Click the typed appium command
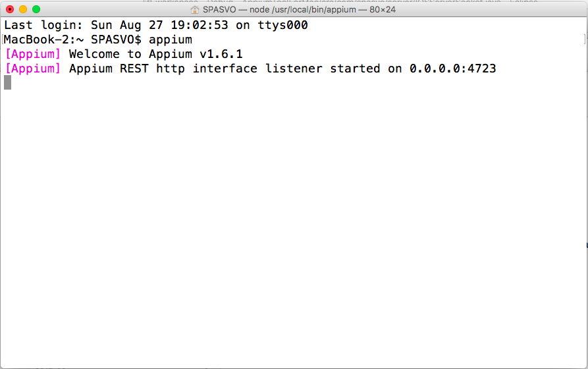This screenshot has width=588, height=369. pos(171,40)
